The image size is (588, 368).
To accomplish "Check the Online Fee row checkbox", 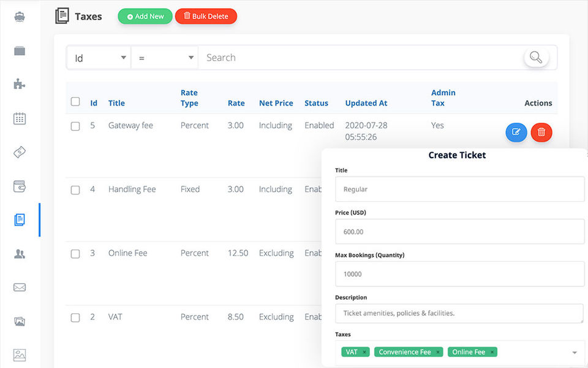I will click(x=75, y=254).
